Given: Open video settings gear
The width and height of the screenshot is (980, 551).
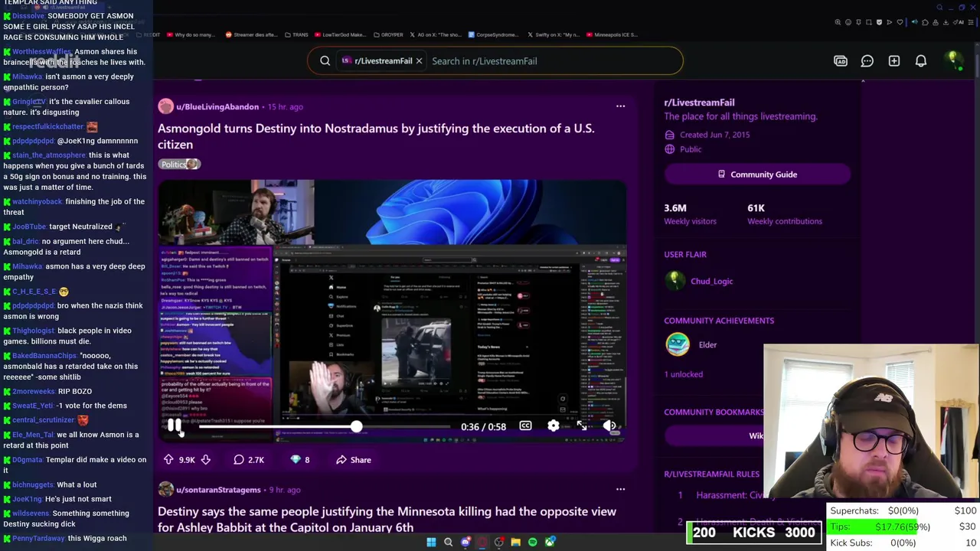Looking at the screenshot, I should click(554, 426).
